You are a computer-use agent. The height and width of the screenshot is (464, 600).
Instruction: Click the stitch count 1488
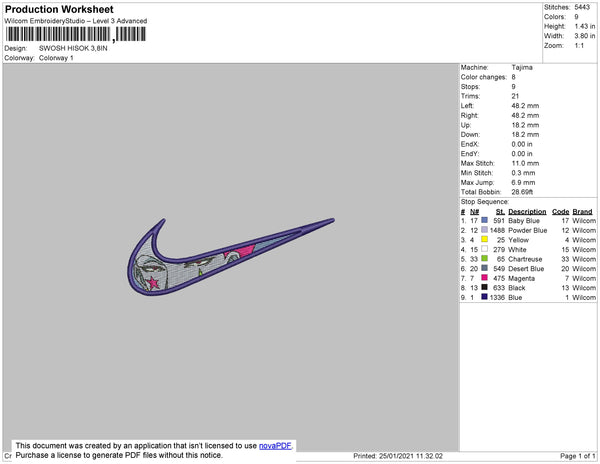pos(497,230)
